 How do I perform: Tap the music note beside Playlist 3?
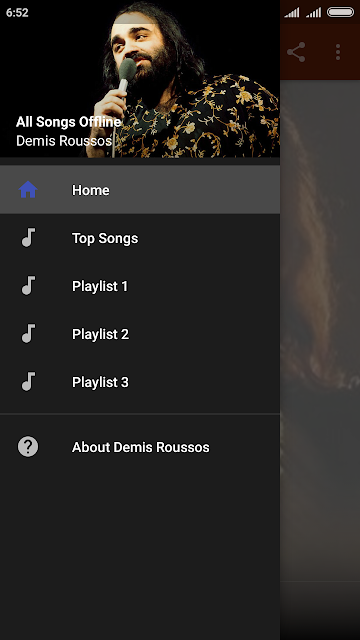coord(28,382)
